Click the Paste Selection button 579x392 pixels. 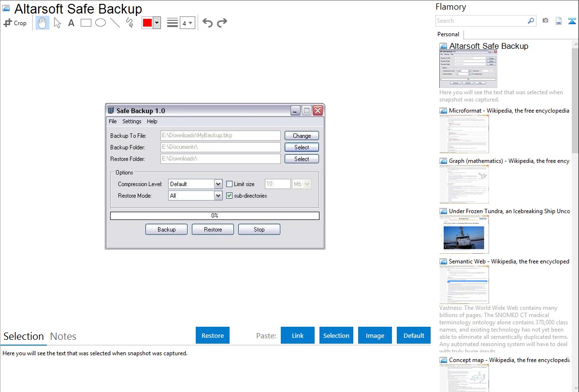pos(336,335)
